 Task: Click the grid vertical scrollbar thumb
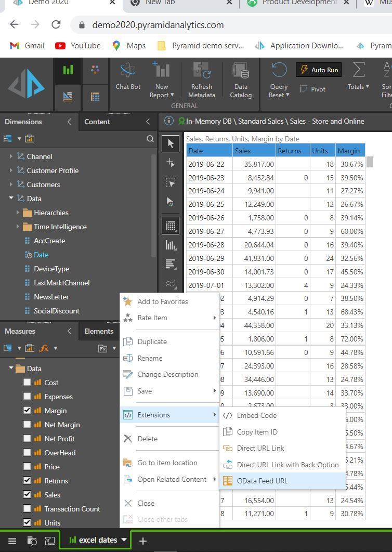[370, 162]
